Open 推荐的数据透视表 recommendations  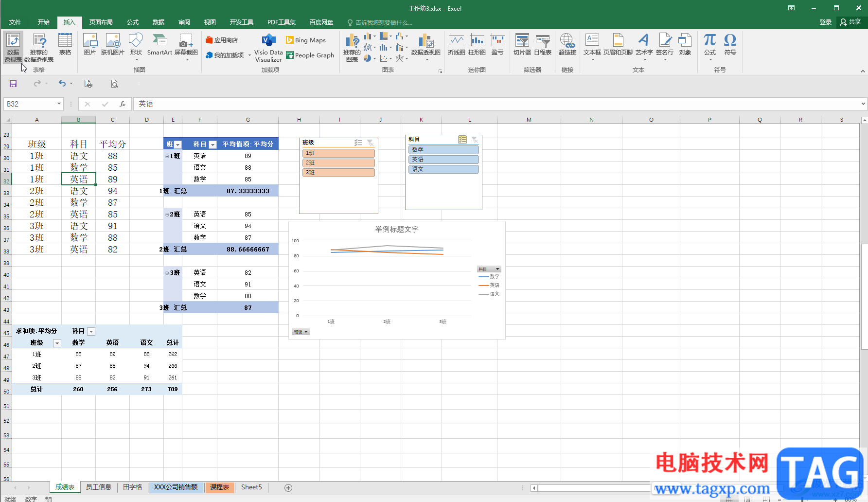click(x=39, y=47)
